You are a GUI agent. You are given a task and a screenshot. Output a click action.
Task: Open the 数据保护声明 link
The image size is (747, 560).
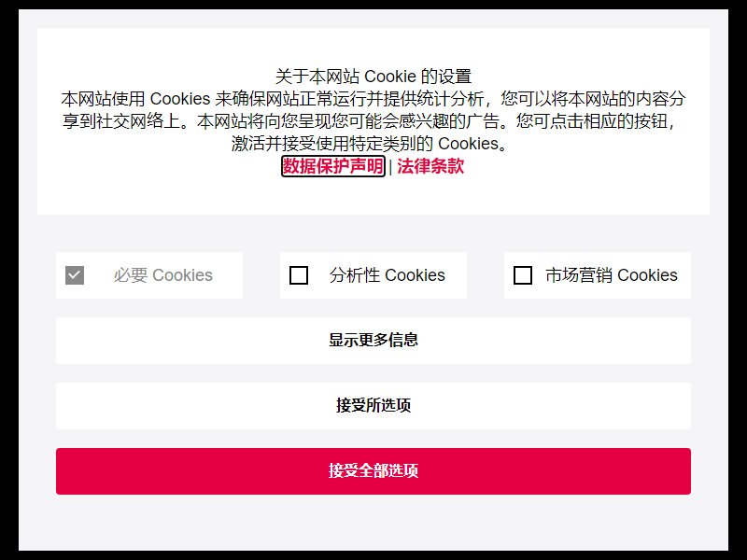(x=333, y=166)
